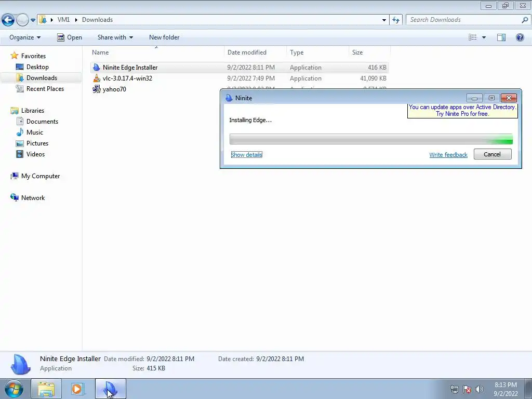
Task: Open Windows Explorer from taskbar
Action: coord(46,389)
